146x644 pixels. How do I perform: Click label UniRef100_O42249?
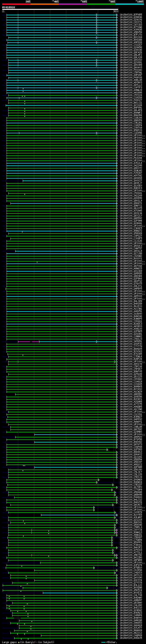click(131, 196)
